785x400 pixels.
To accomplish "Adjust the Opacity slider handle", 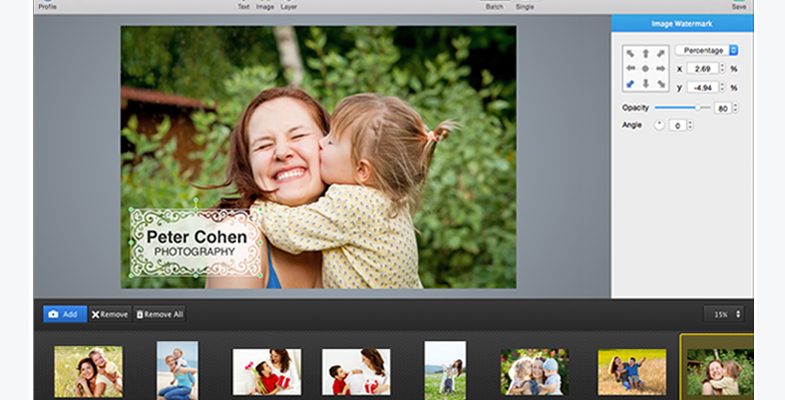I will coord(697,108).
